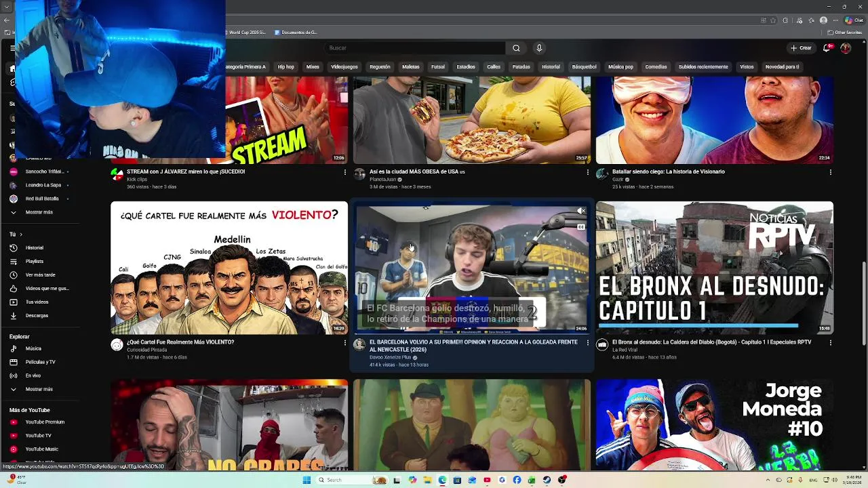
Task: Open Playlists in the sidebar
Action: 34,262
